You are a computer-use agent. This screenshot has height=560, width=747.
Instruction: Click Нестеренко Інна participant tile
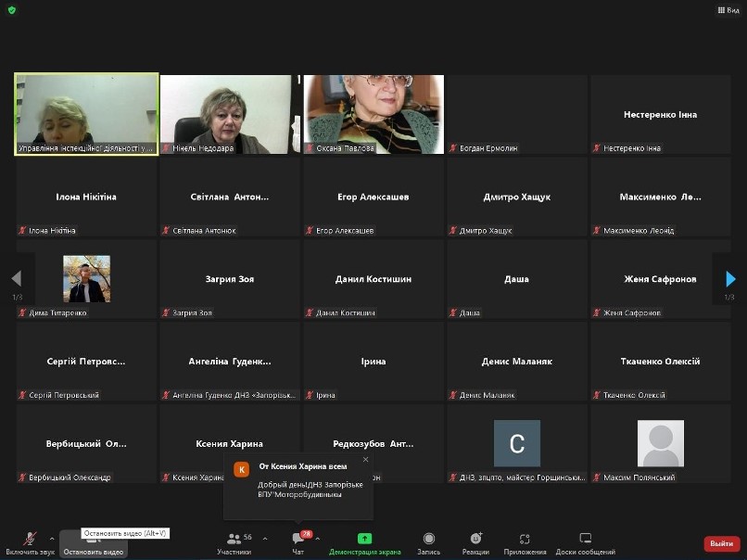click(661, 114)
